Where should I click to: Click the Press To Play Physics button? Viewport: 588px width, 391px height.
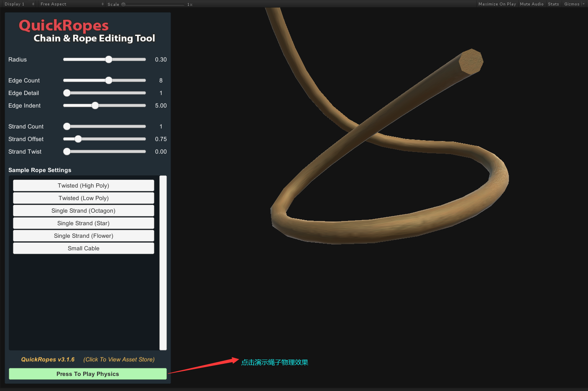click(88, 374)
